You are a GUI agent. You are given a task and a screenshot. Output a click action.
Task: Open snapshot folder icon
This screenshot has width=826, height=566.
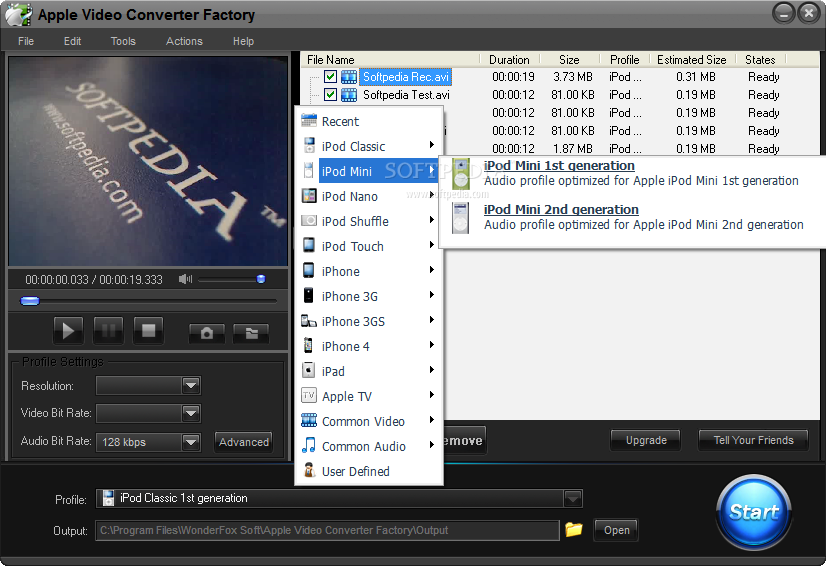[x=251, y=333]
